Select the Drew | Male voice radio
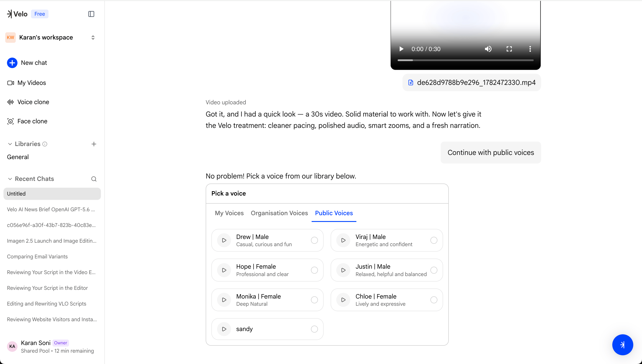Screen dimensions: 642x364 [x=314, y=240]
